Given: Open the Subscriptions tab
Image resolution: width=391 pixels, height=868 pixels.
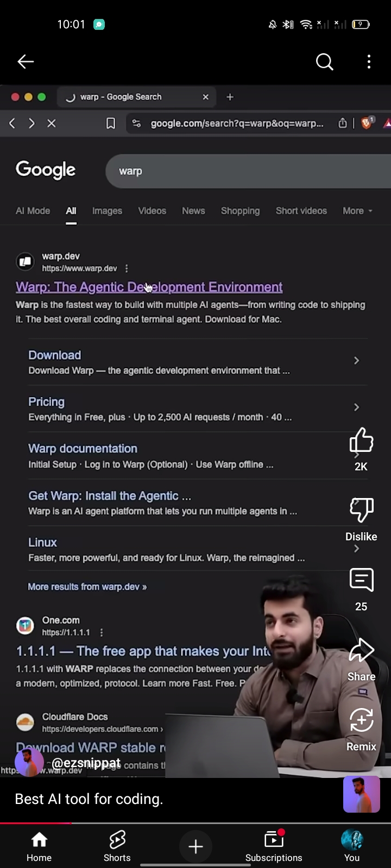Looking at the screenshot, I should [x=274, y=846].
